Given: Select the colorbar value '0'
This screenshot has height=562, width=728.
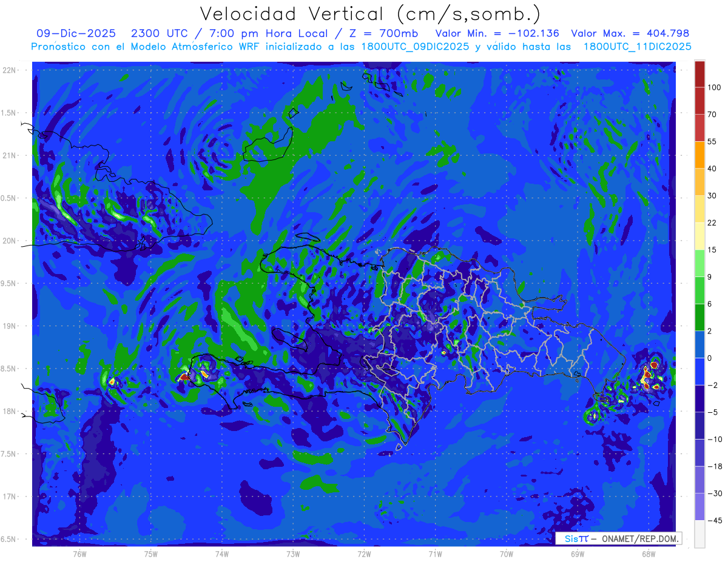Looking at the screenshot, I should tap(710, 358).
